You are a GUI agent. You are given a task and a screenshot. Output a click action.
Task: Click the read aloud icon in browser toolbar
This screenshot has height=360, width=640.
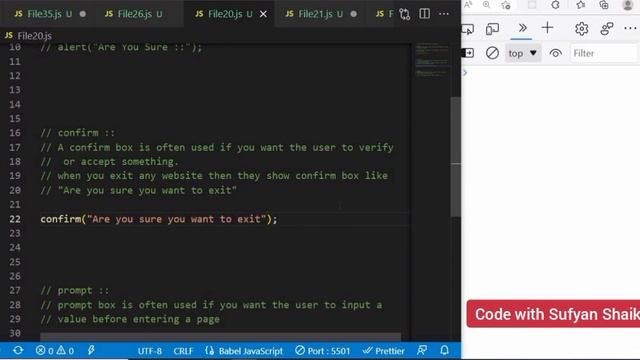coord(468,5)
